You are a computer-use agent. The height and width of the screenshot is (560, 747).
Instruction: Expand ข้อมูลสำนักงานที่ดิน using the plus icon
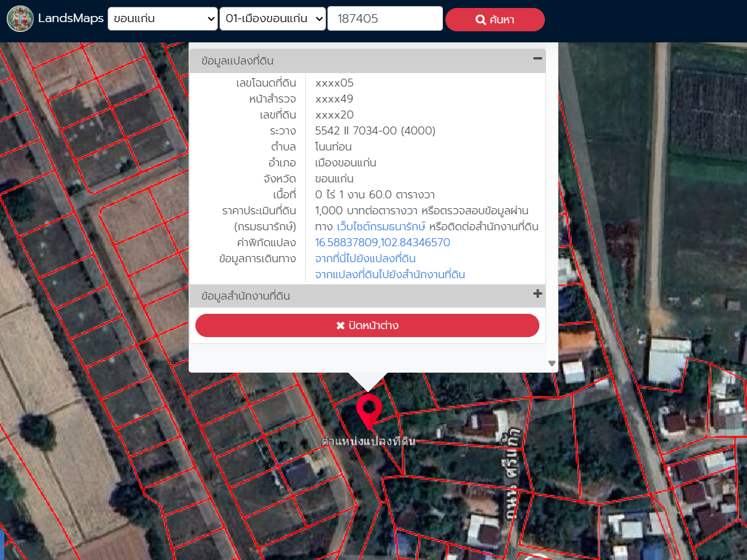click(x=538, y=294)
